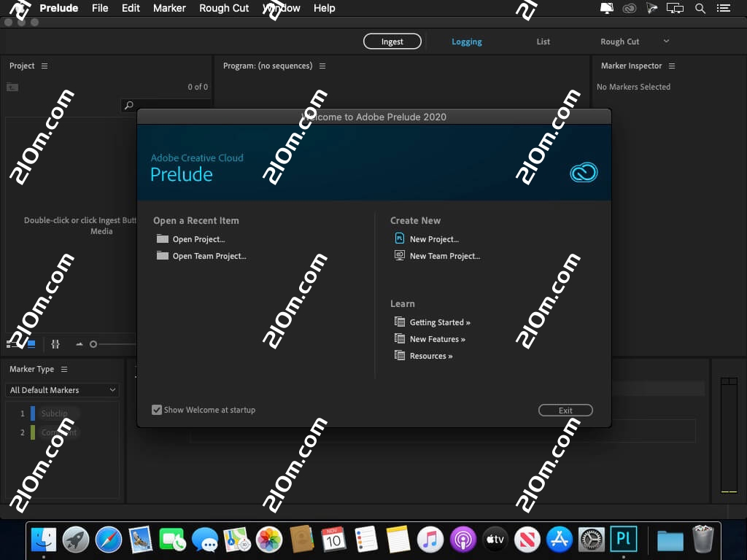The image size is (747, 560).
Task: Open Team Project... link
Action: (x=209, y=256)
